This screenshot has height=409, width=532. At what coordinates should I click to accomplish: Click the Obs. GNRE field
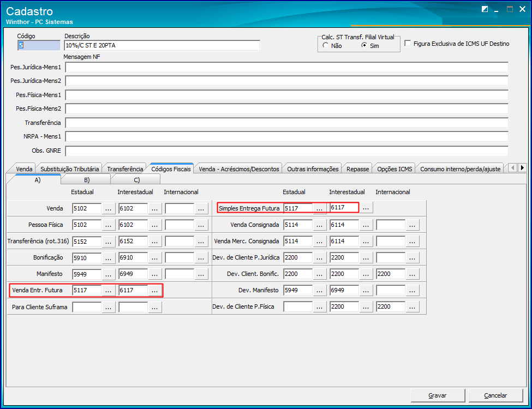pyautogui.click(x=286, y=151)
